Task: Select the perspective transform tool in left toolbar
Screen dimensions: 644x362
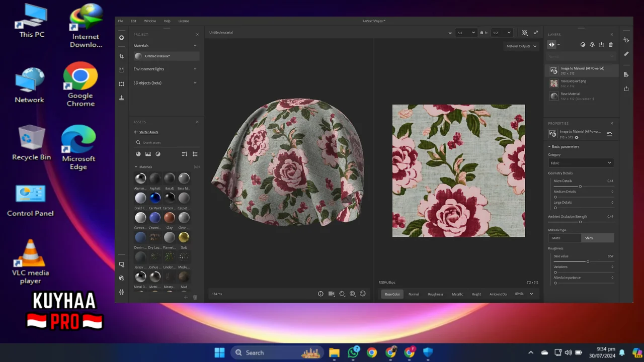Action: (x=121, y=70)
